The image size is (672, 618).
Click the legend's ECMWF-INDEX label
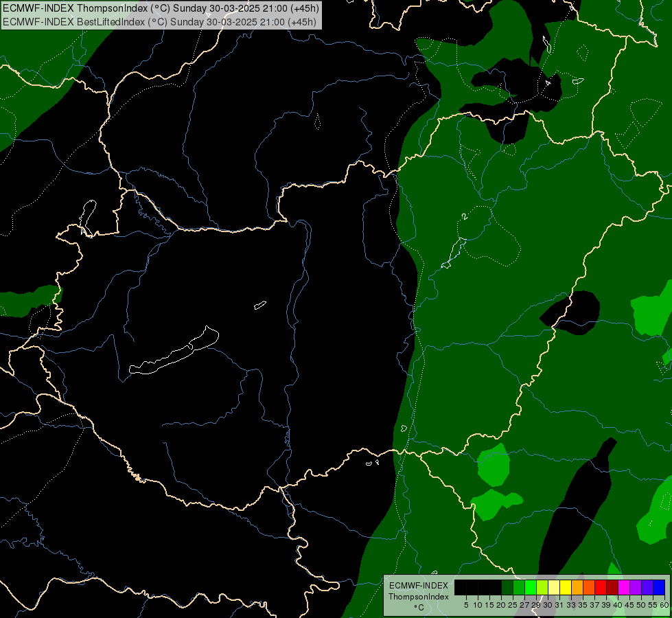click(x=419, y=586)
